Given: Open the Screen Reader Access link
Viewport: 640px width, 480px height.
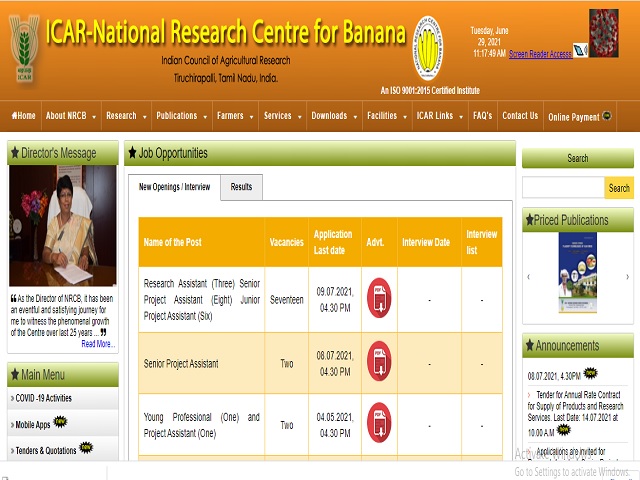Looking at the screenshot, I should pos(540,54).
